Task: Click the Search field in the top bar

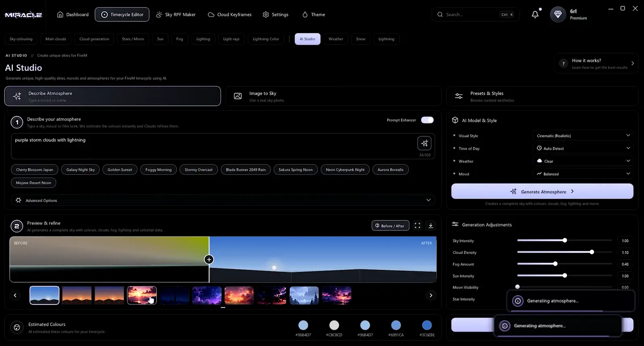Action: [x=476, y=14]
